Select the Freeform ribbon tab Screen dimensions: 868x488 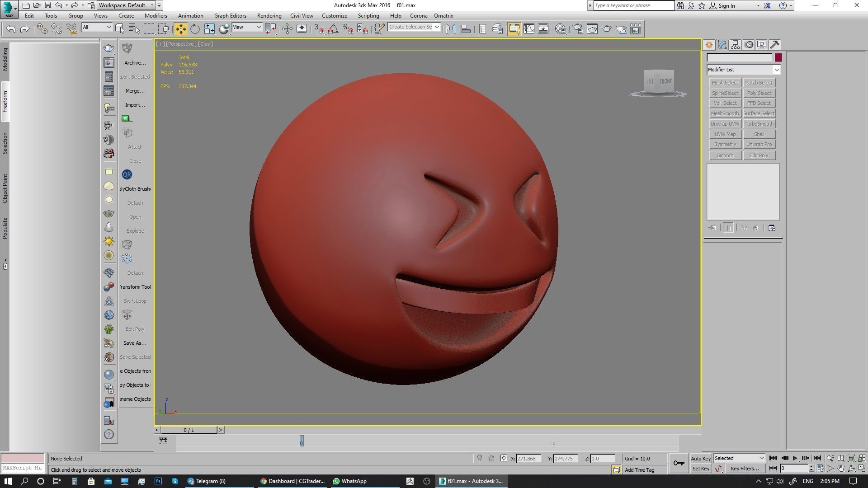(5, 101)
